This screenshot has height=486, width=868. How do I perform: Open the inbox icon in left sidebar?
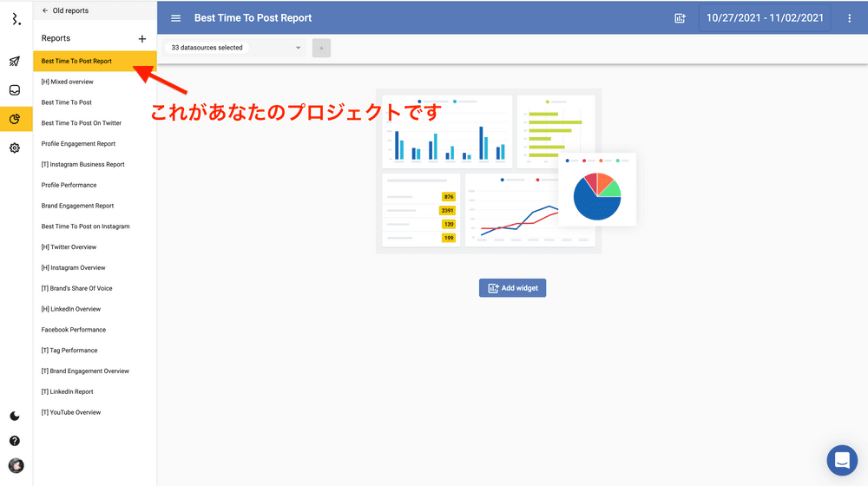[x=15, y=90]
